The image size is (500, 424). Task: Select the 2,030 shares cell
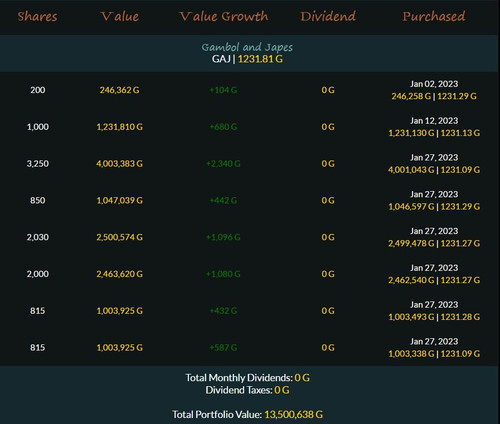pyautogui.click(x=38, y=237)
